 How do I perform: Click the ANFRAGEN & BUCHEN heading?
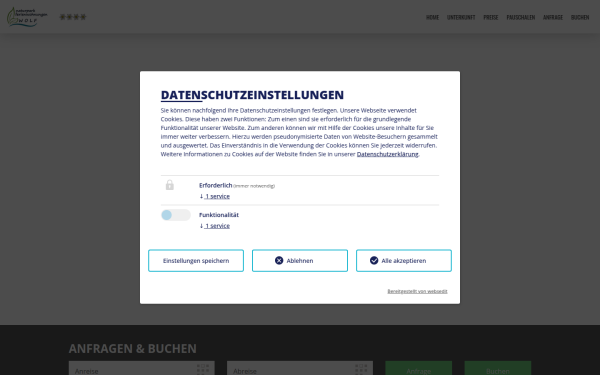pos(132,349)
